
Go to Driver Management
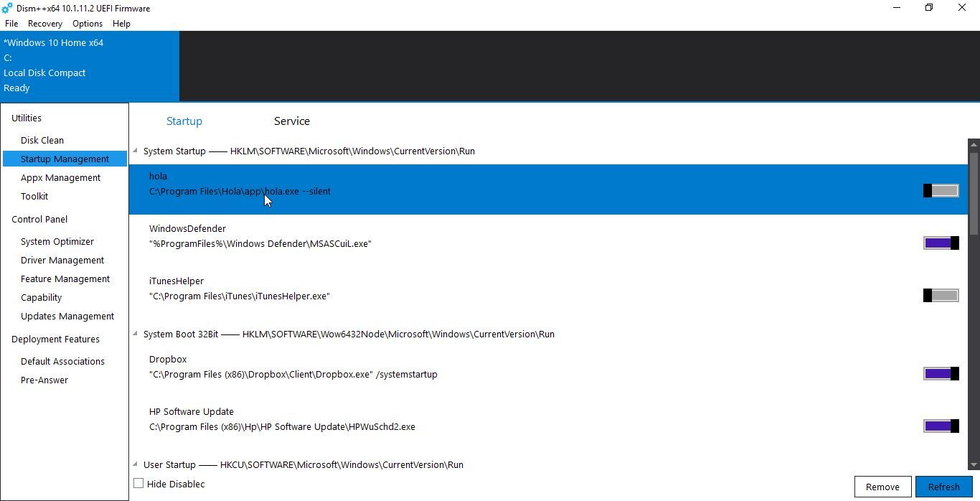point(62,260)
